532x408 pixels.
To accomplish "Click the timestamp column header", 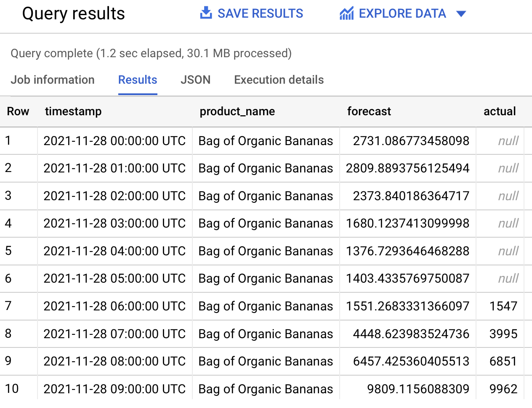I will click(73, 111).
